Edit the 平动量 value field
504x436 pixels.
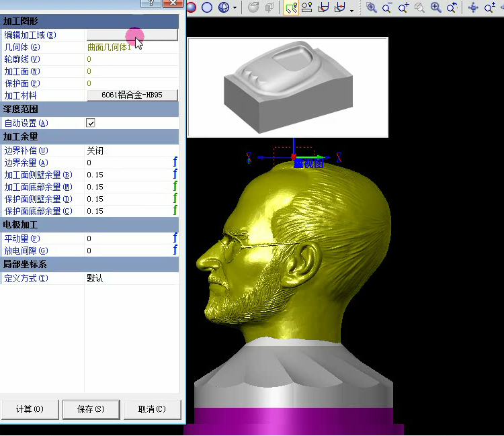coord(128,238)
